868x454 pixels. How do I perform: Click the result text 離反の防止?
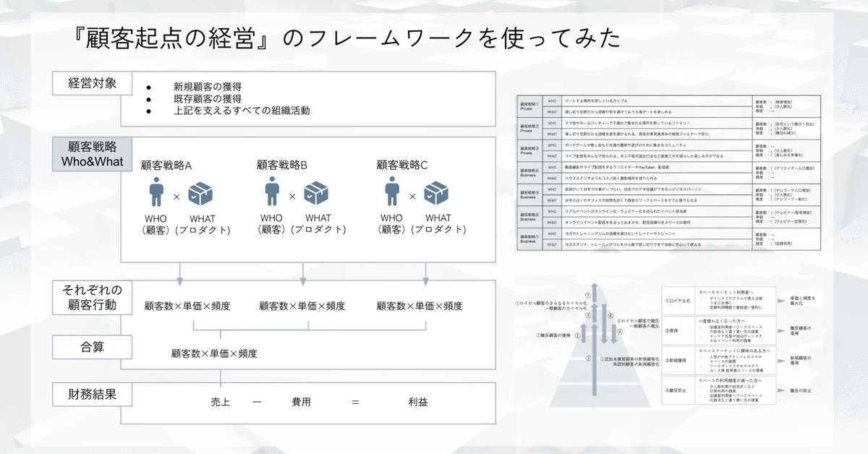point(802,390)
